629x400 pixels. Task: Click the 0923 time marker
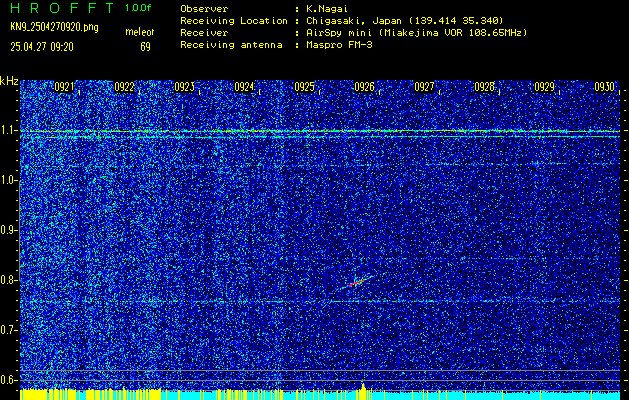(x=184, y=87)
